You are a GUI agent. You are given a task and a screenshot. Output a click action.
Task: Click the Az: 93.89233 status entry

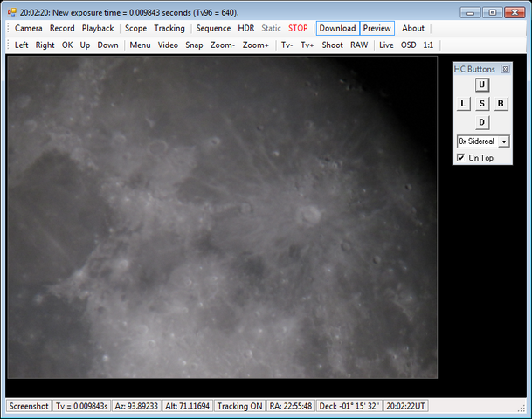(x=136, y=406)
